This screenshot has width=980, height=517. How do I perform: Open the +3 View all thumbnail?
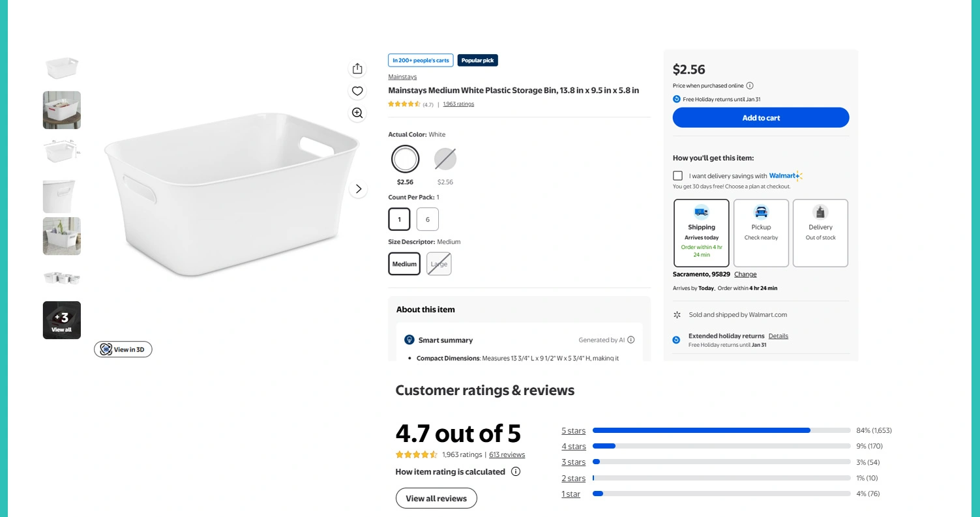(62, 320)
